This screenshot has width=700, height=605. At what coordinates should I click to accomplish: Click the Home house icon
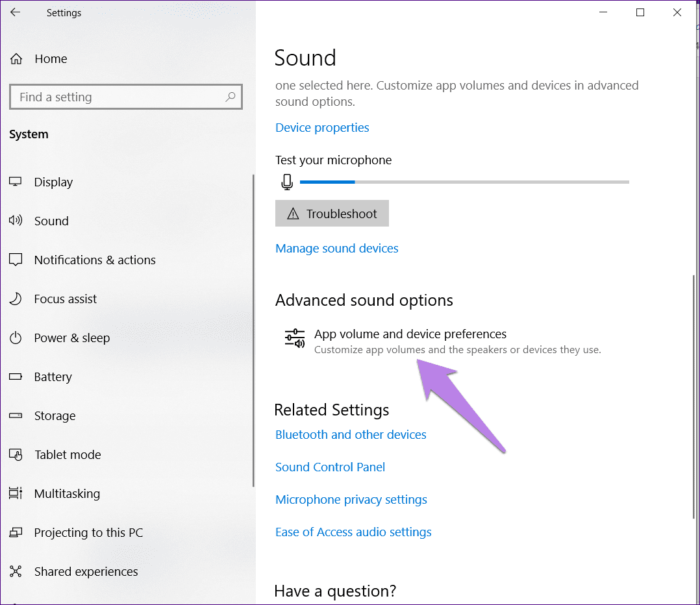(x=16, y=59)
